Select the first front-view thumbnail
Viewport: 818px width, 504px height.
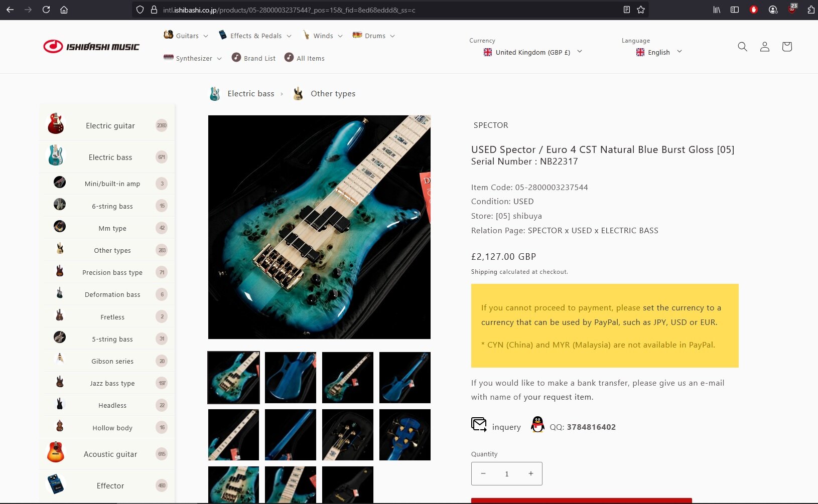(x=234, y=378)
